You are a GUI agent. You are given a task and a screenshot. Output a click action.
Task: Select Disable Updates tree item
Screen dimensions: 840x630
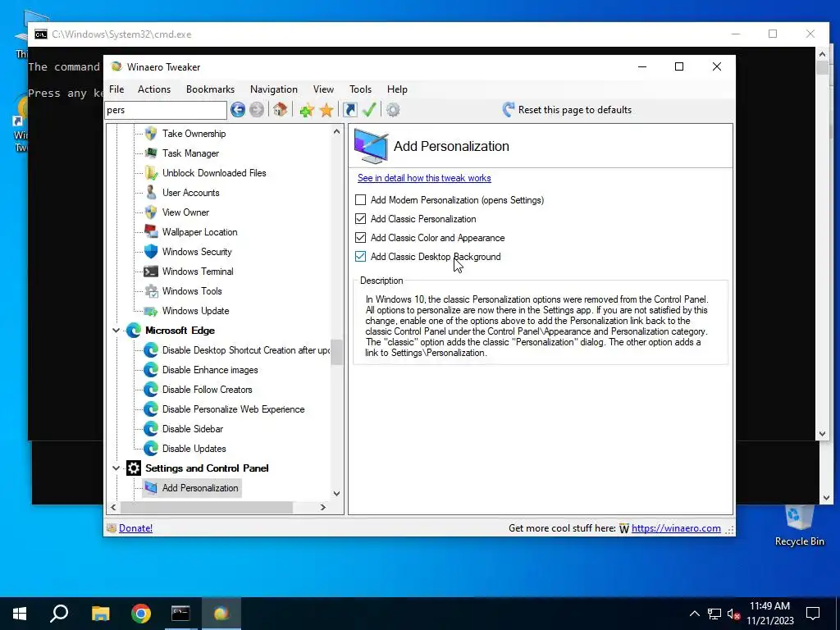(x=194, y=449)
